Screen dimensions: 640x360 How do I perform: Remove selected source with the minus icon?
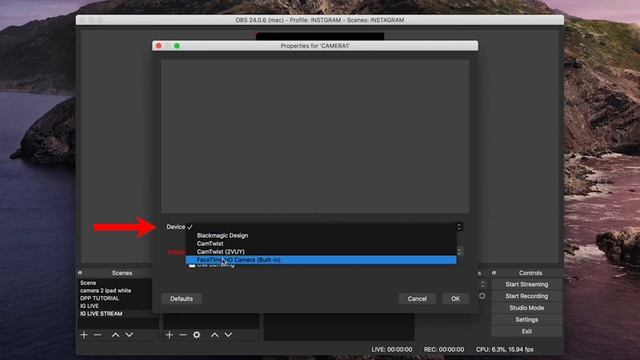click(x=183, y=335)
